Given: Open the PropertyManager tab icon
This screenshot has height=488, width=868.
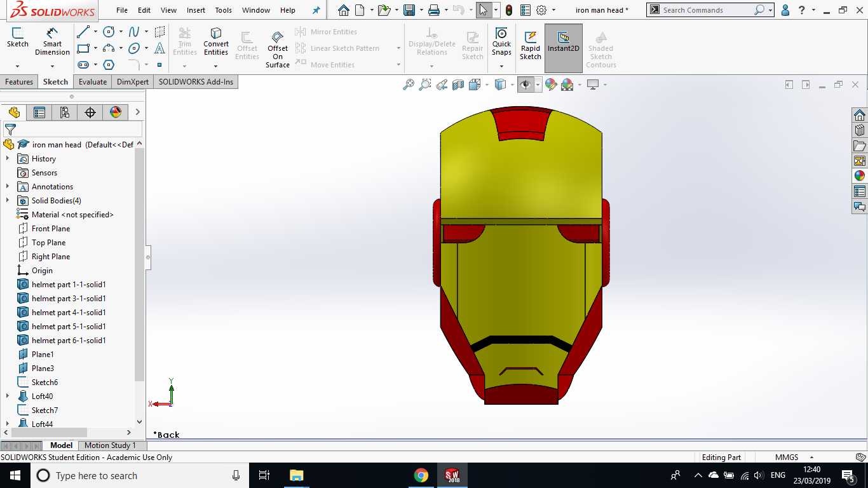Looking at the screenshot, I should click(39, 112).
